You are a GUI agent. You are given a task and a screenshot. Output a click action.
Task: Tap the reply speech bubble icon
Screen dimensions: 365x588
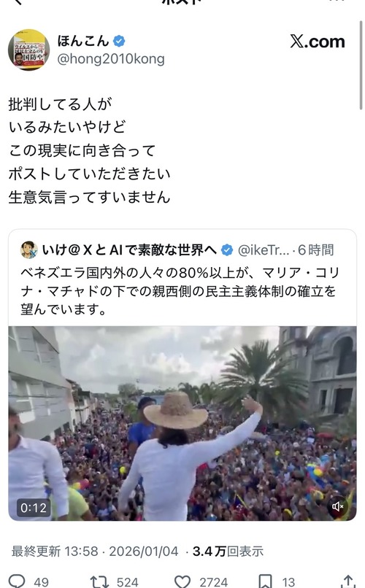coord(17,581)
